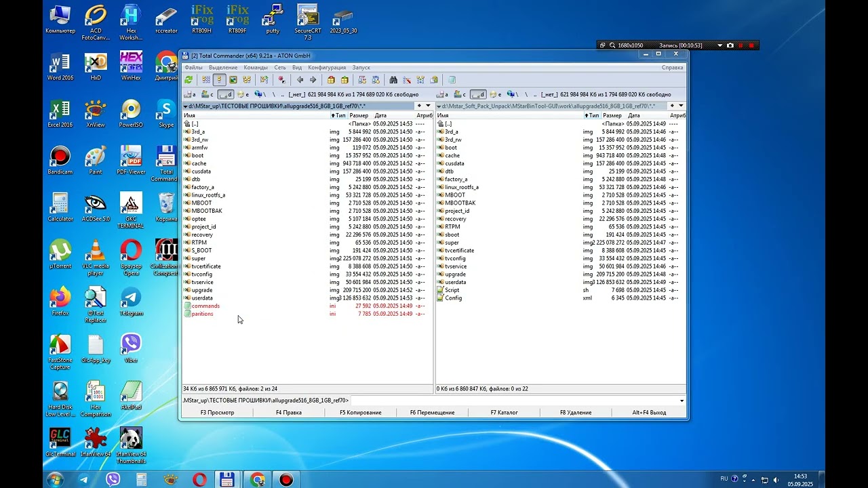Open synchronize directories toolbar icon
868x488 pixels.
[420, 80]
